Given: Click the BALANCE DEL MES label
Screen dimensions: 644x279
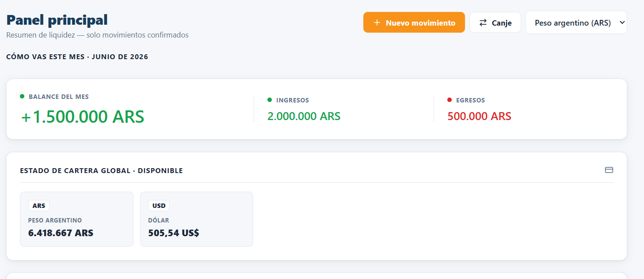Looking at the screenshot, I should click(x=59, y=97).
